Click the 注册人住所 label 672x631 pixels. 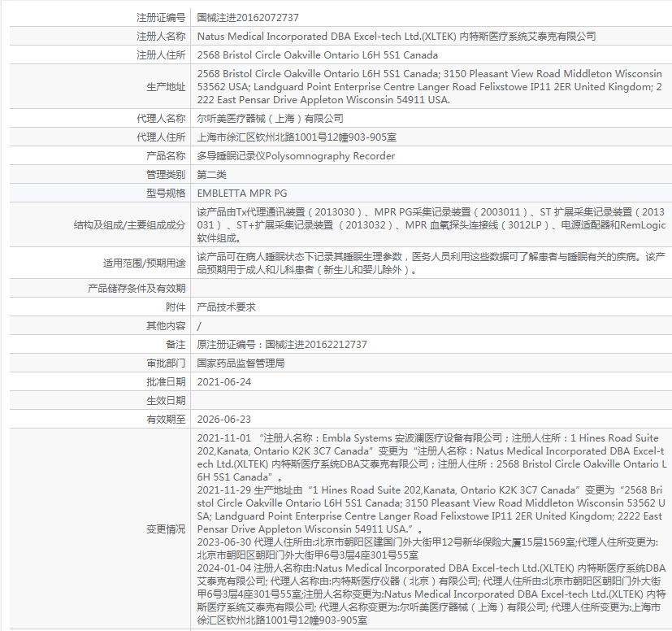[x=161, y=55]
